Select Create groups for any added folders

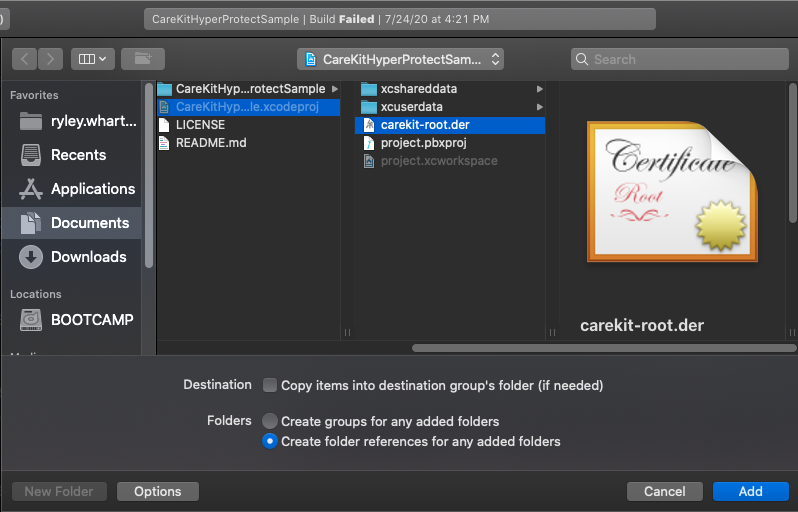tap(270, 421)
